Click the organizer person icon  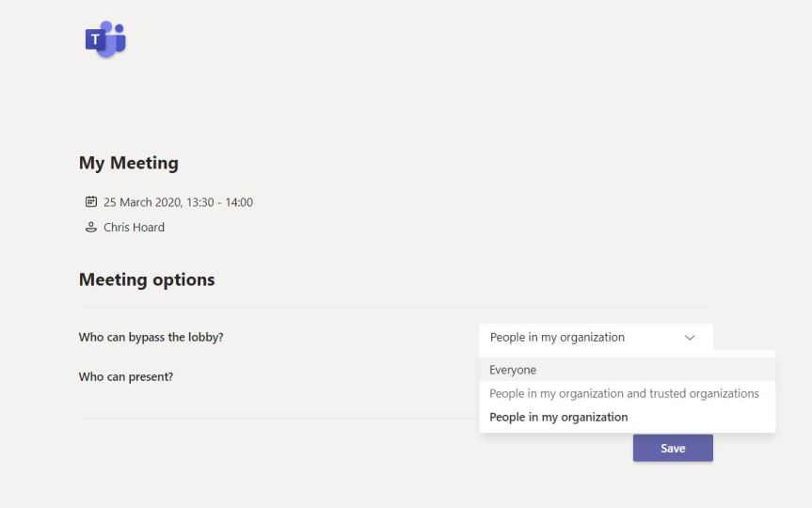point(91,227)
